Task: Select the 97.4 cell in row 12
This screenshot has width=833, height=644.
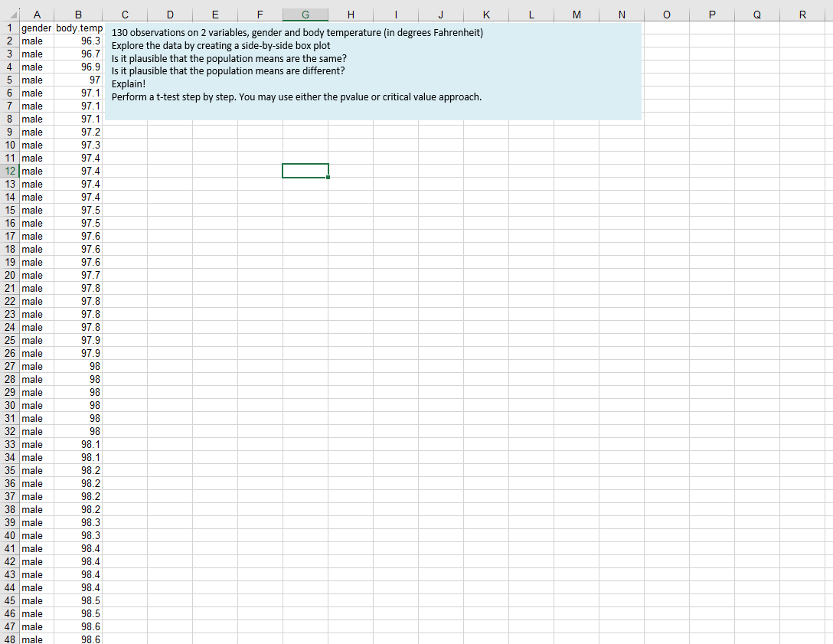Action: (x=78, y=171)
